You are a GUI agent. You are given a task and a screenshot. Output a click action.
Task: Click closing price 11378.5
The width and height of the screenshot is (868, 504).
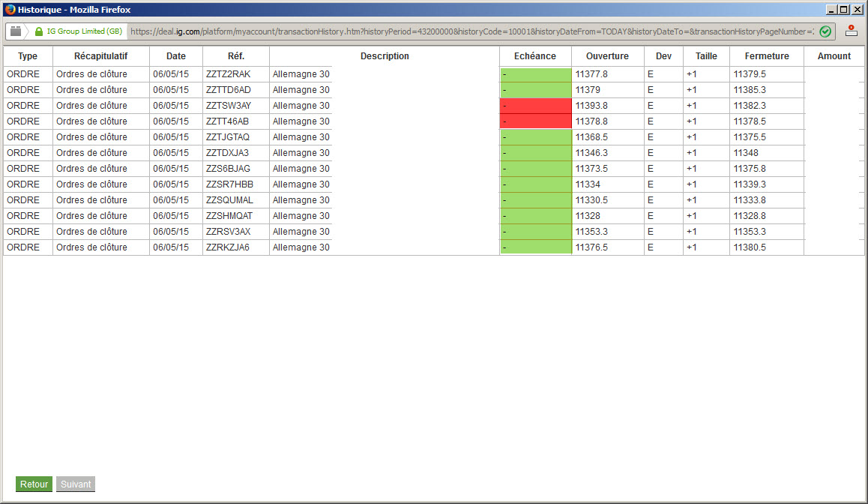(x=750, y=121)
